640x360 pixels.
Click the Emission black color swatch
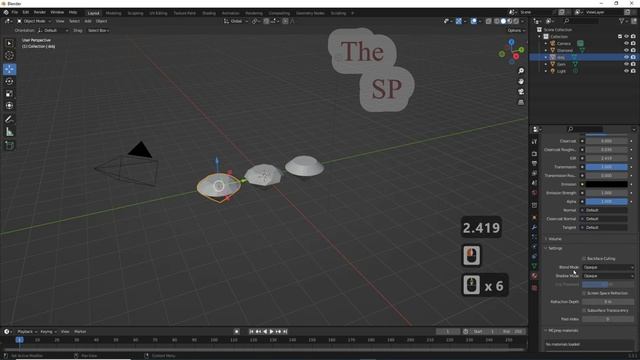click(607, 184)
